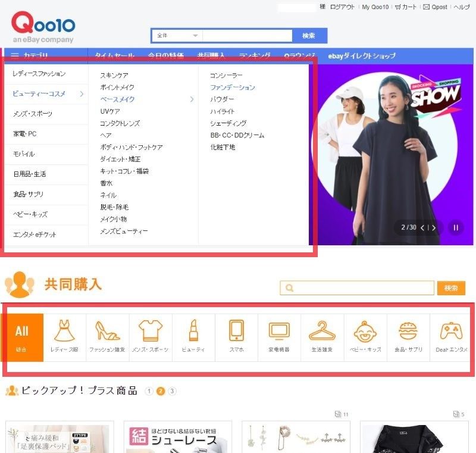Focus the 共同購入 search field

(357, 288)
